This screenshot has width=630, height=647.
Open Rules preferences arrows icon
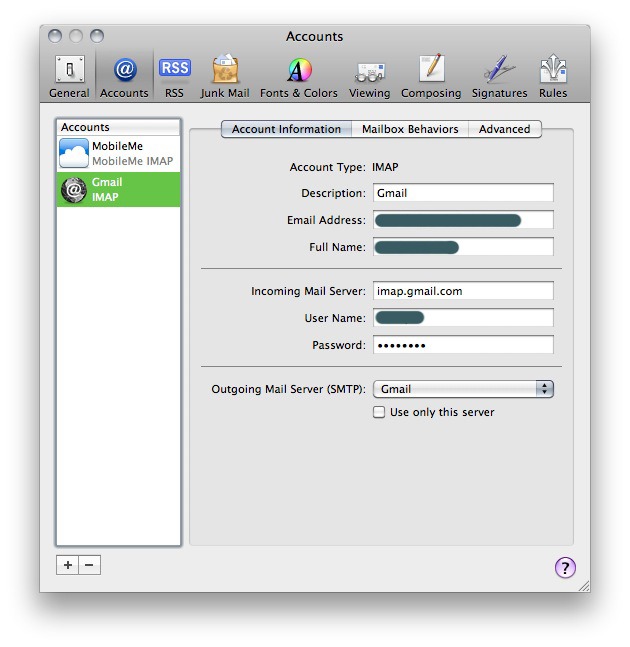553,68
